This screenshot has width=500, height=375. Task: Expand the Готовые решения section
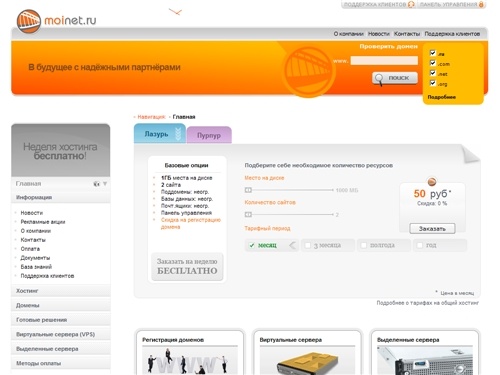point(61,320)
